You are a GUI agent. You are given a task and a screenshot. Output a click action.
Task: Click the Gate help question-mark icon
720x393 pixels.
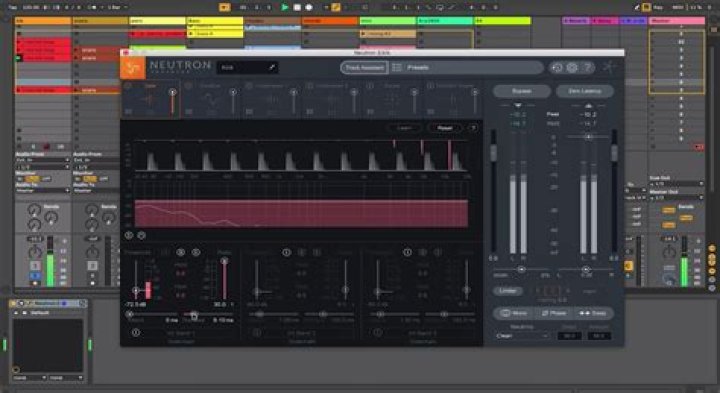point(473,128)
